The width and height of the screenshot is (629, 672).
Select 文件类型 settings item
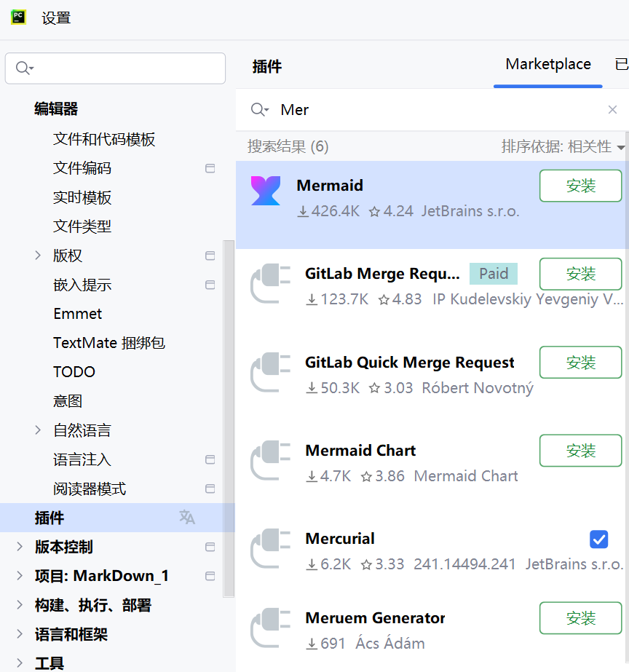point(82,226)
